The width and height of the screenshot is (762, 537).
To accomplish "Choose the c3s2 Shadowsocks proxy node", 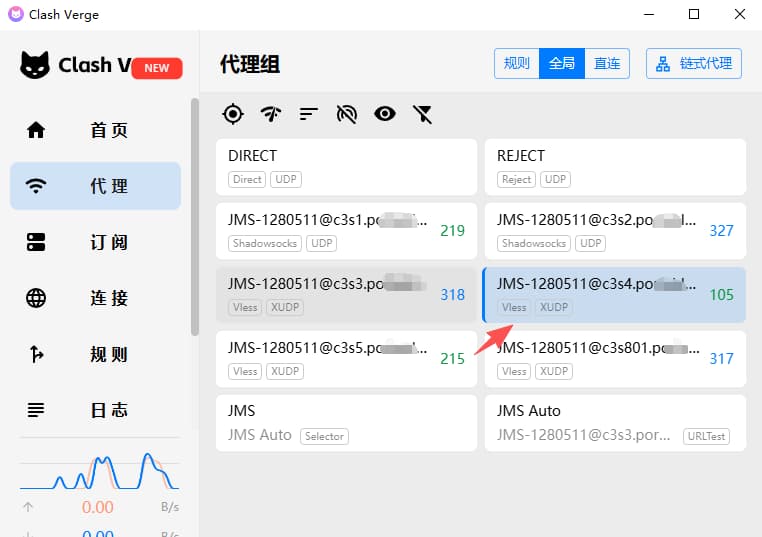I will tap(615, 231).
